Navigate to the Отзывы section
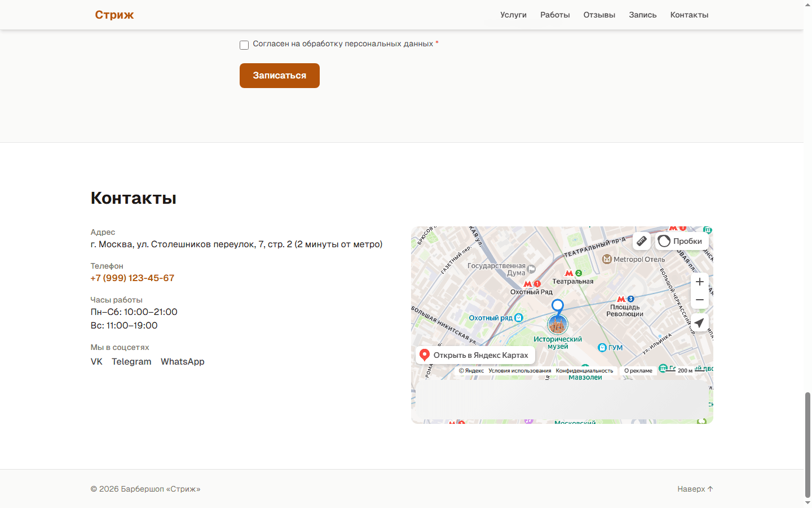 [599, 15]
